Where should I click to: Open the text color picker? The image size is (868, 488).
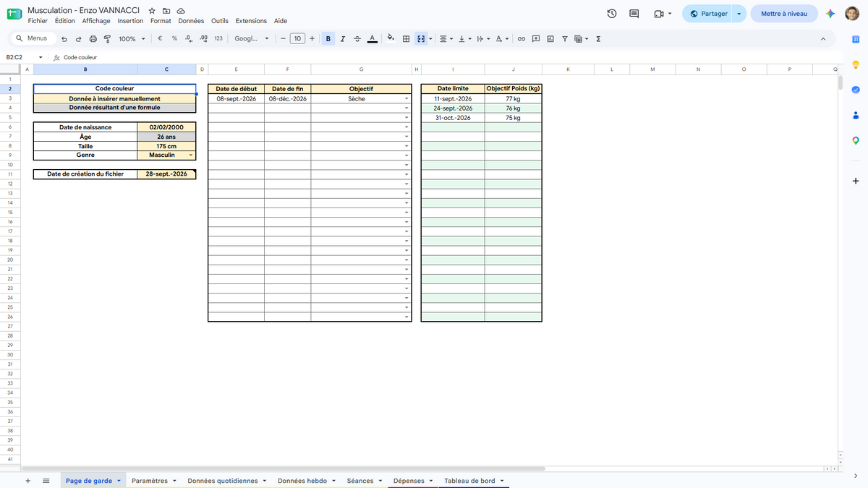point(372,39)
